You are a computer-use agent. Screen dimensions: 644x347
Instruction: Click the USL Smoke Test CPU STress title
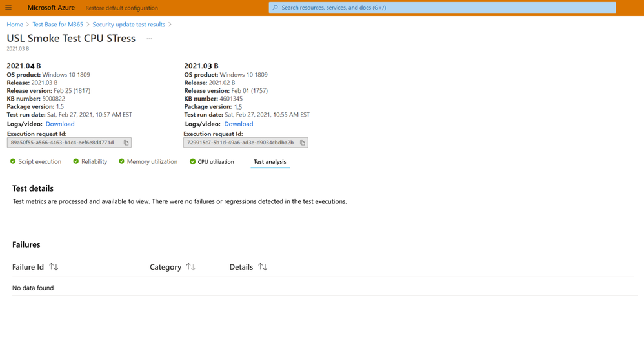(x=71, y=39)
